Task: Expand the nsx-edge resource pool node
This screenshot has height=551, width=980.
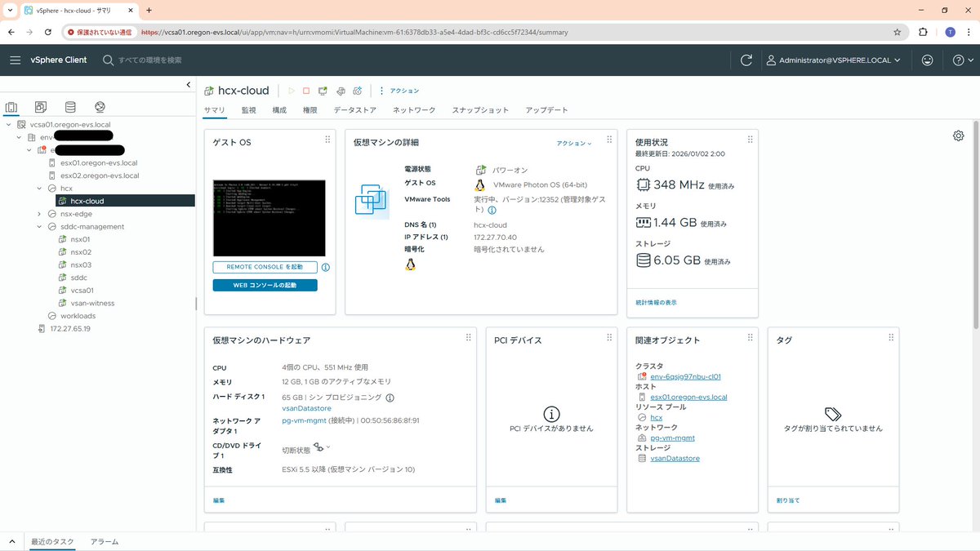Action: pyautogui.click(x=40, y=214)
